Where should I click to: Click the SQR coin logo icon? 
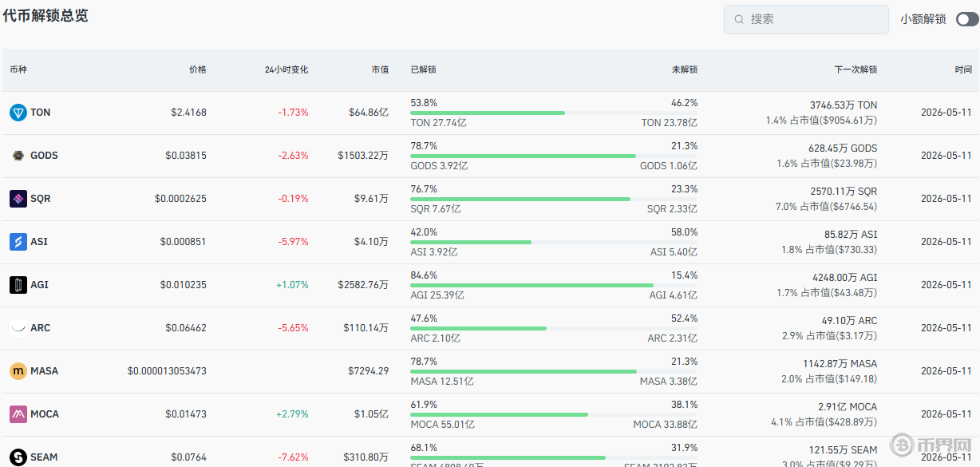(18, 199)
